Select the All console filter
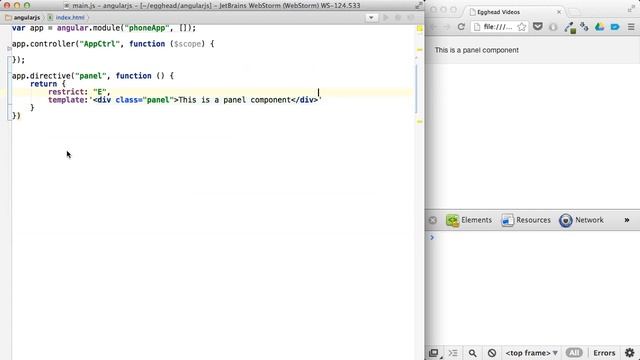Viewport: 640px width, 360px height. (574, 353)
